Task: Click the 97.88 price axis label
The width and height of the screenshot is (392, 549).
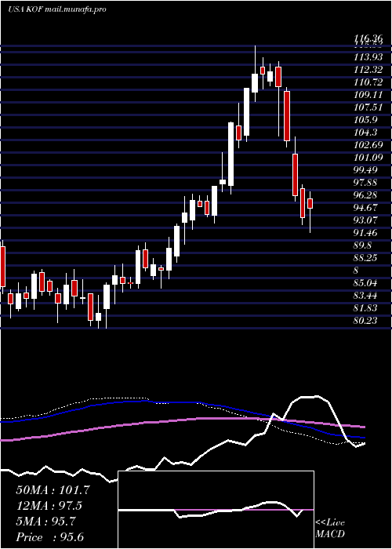Action: click(365, 183)
